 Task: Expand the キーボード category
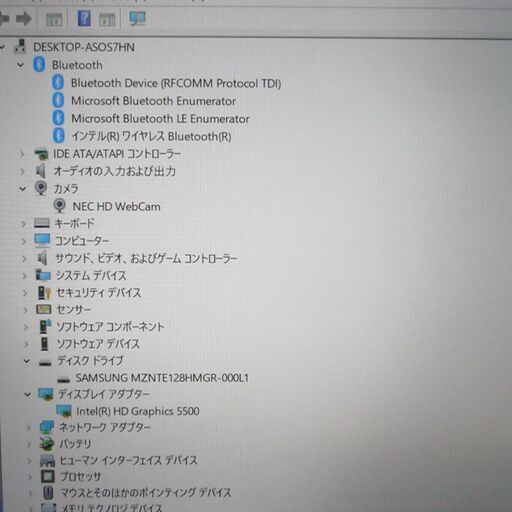(x=23, y=224)
